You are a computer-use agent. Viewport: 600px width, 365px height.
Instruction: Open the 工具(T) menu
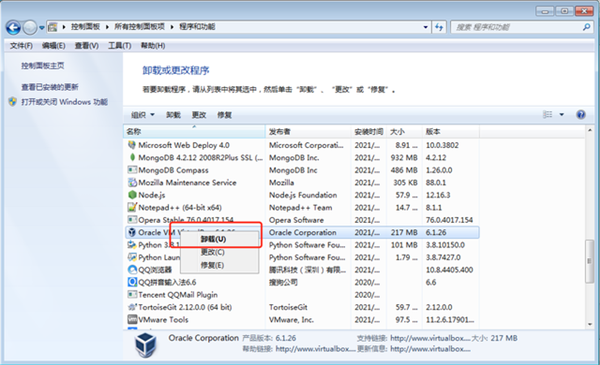click(x=119, y=46)
